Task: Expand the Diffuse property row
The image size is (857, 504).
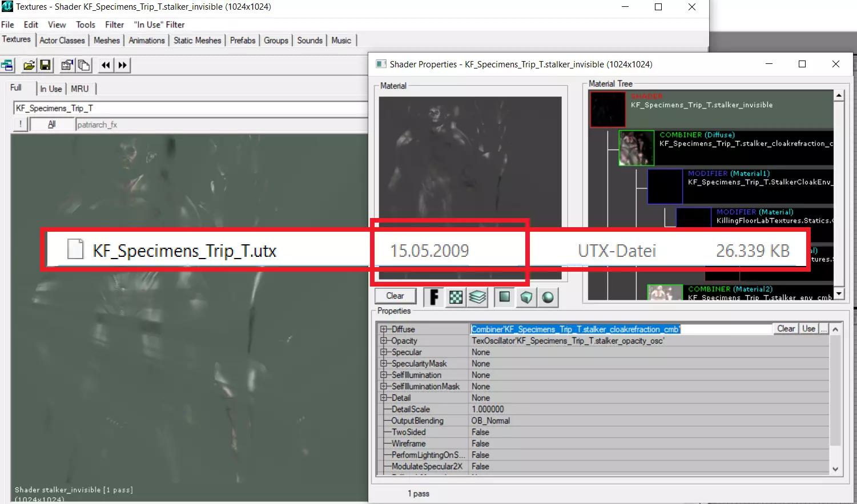Action: point(384,329)
